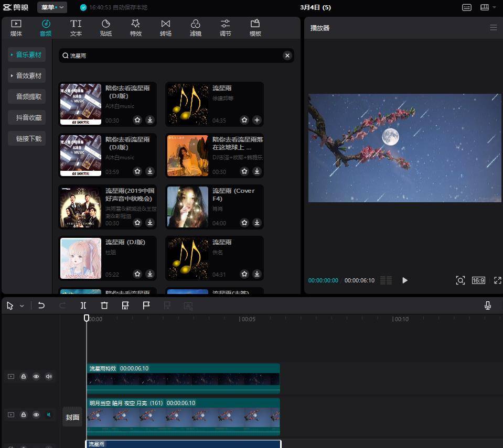Open the 模板 templates tab

click(255, 28)
